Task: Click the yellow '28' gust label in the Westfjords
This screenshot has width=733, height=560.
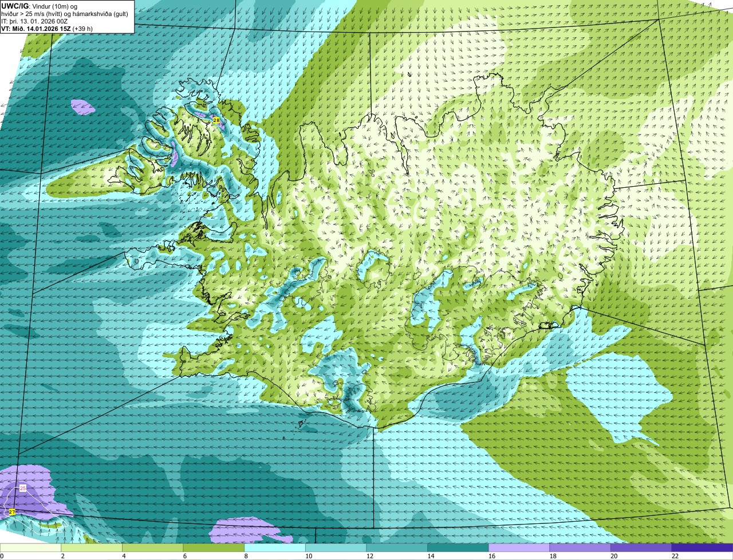Action: click(x=216, y=120)
